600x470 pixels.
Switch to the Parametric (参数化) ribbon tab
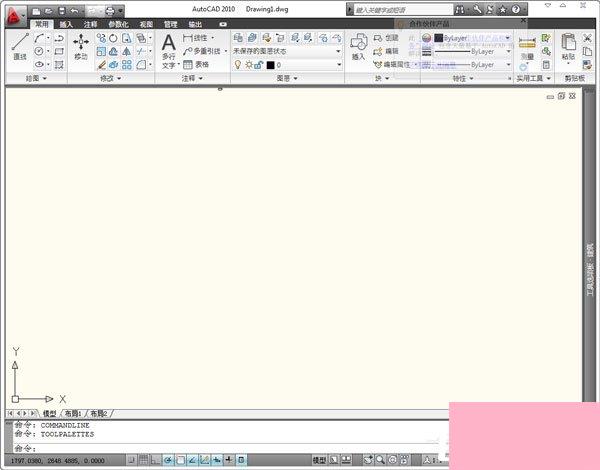[118, 24]
